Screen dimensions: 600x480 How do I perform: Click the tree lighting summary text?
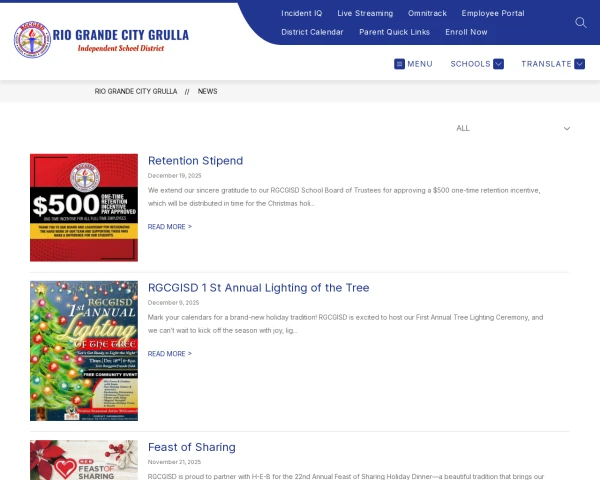click(x=346, y=324)
